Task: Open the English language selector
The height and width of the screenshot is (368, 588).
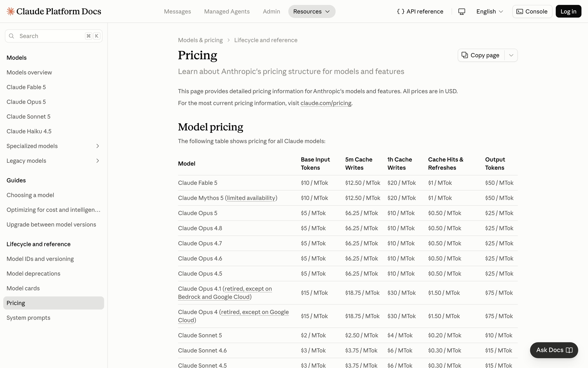Action: pos(490,11)
